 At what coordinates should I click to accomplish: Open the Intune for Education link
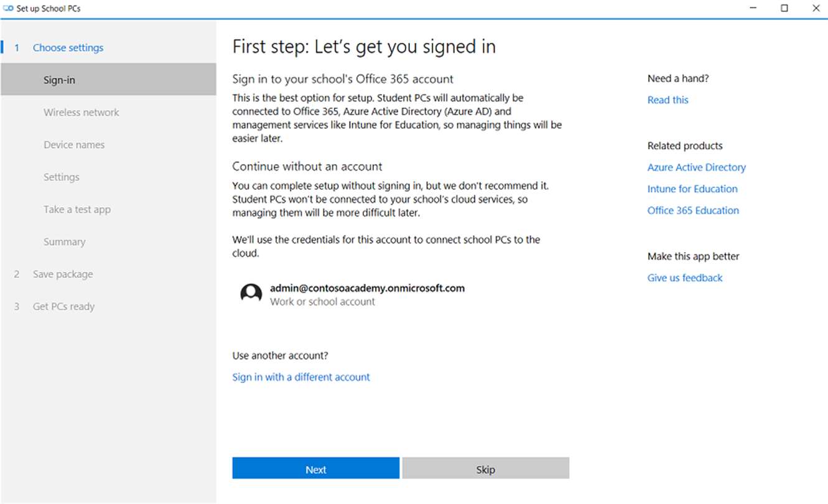point(692,189)
